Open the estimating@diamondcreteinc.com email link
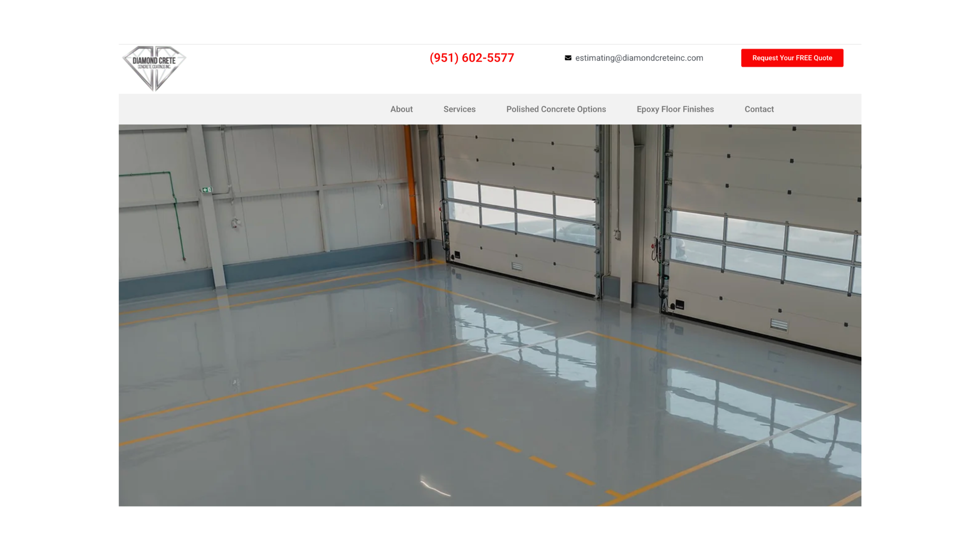This screenshot has height=551, width=980. coord(639,58)
